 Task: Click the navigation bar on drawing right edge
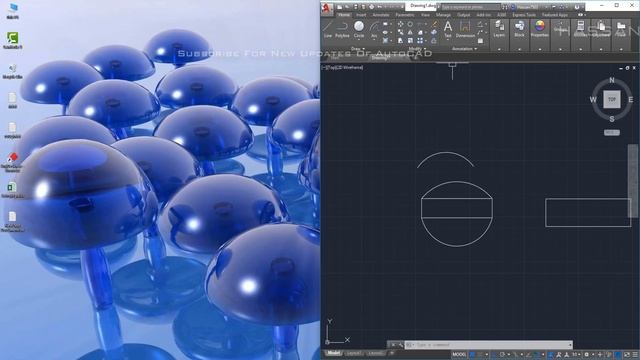coord(633,181)
